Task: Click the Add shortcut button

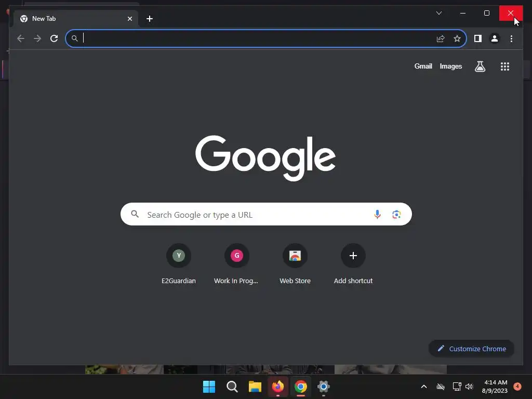Action: (353, 264)
